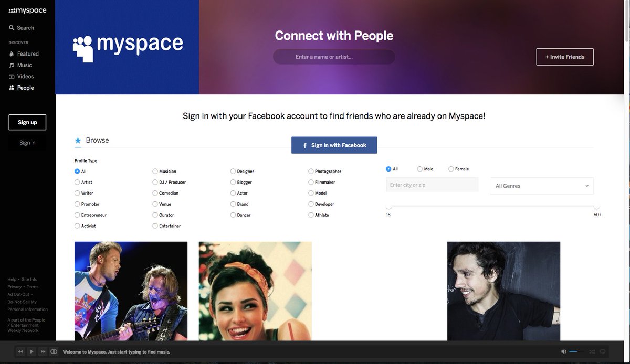The image size is (630, 364).
Task: Click the age slider minimum handle at 18
Action: (388, 207)
